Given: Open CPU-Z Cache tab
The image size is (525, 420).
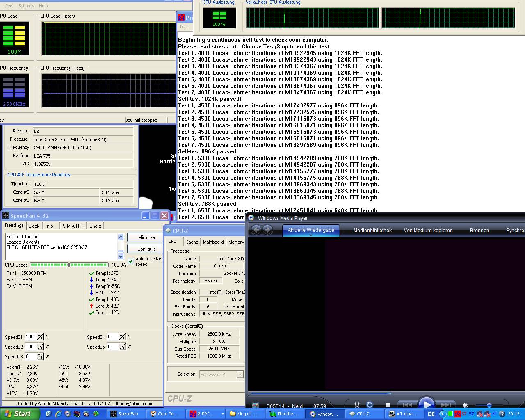Looking at the screenshot, I should click(192, 242).
